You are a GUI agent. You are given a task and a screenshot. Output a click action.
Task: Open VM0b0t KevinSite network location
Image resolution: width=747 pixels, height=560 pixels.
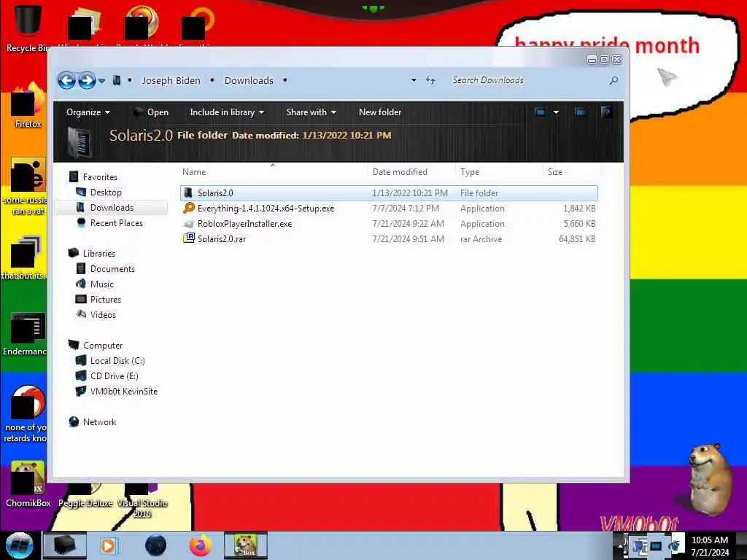(124, 392)
